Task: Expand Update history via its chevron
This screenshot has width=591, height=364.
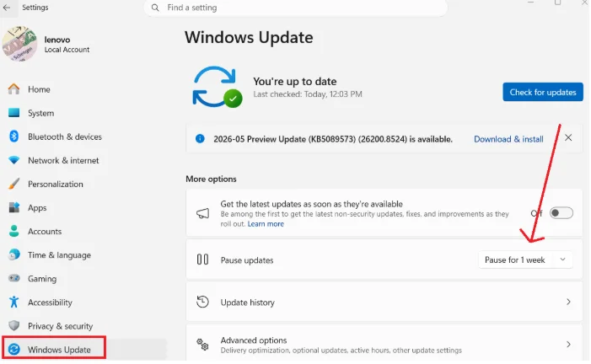Action: coord(568,302)
